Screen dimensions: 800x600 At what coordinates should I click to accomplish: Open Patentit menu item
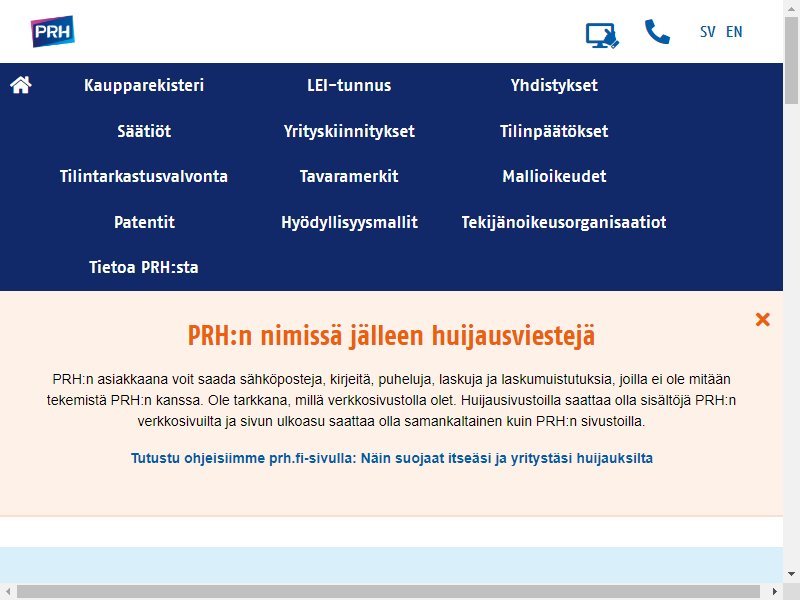144,222
